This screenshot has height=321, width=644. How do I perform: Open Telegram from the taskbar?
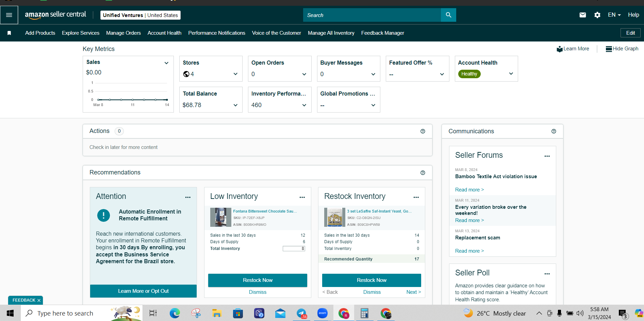301,313
